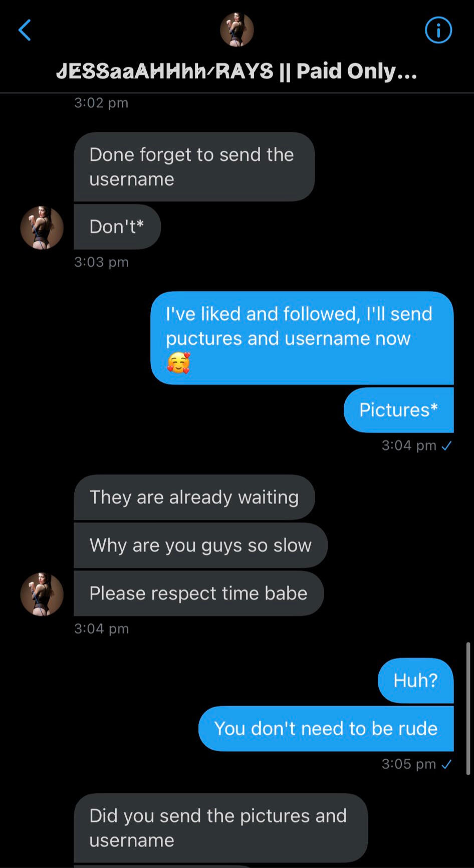Image resolution: width=474 pixels, height=868 pixels.
Task: Open the conversation info icon
Action: [x=438, y=30]
